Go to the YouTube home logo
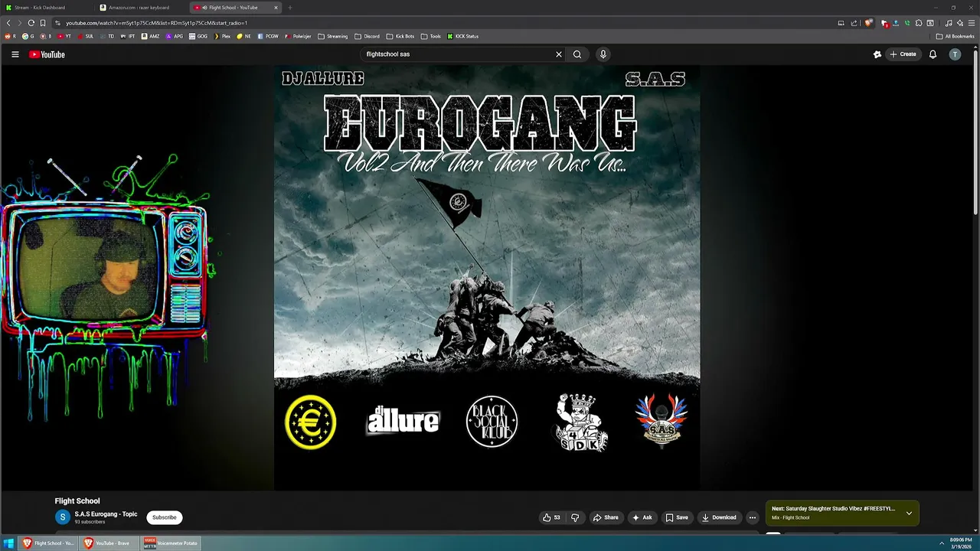 (47, 54)
